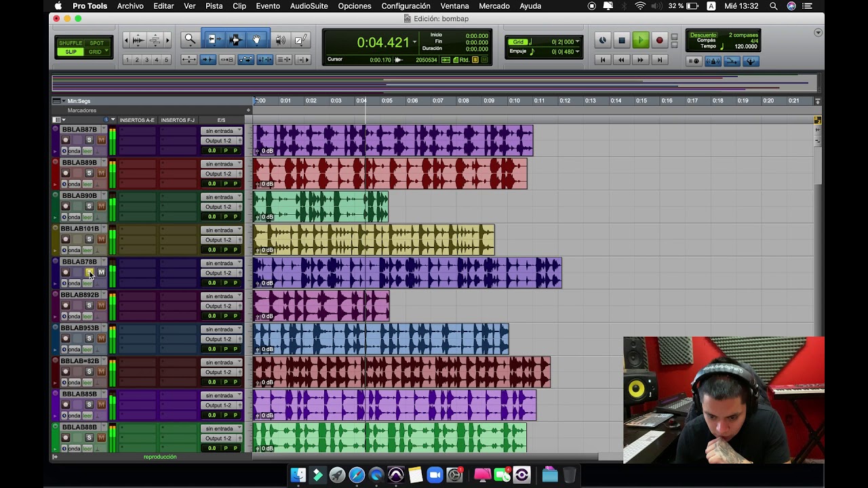This screenshot has height=488, width=868.
Task: Click the Descuento count-off button
Action: coord(703,35)
